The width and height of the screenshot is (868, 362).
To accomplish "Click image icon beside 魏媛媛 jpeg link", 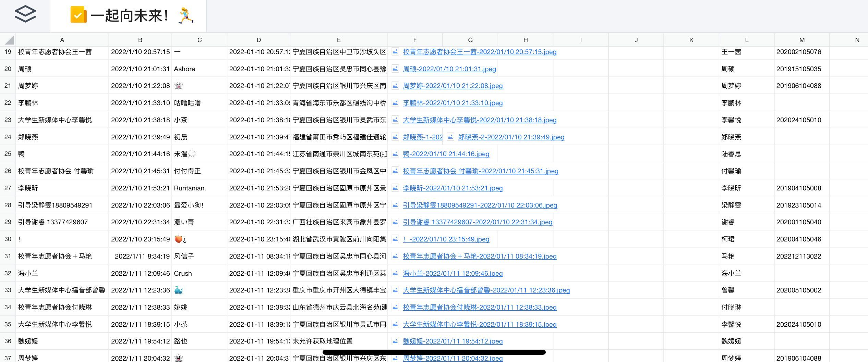I will pyautogui.click(x=395, y=341).
